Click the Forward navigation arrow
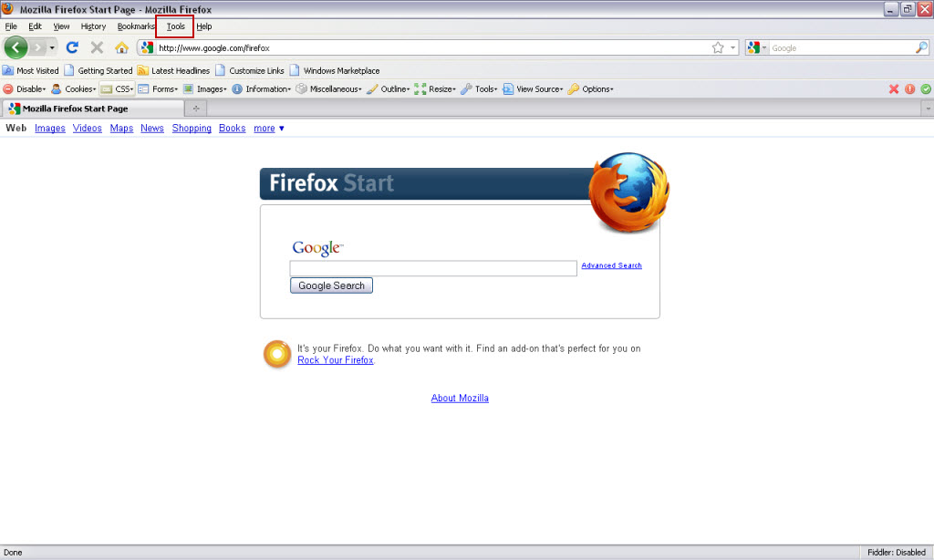The width and height of the screenshot is (934, 560). coord(37,47)
